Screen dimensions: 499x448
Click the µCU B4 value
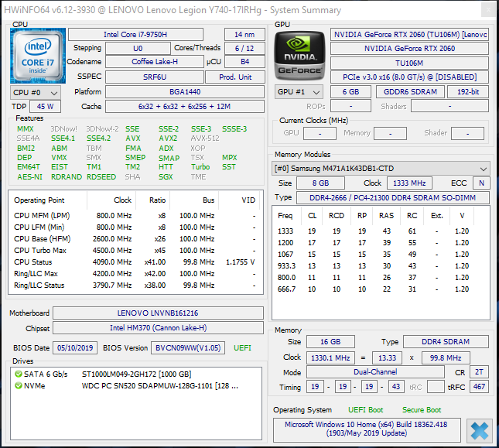tap(244, 61)
